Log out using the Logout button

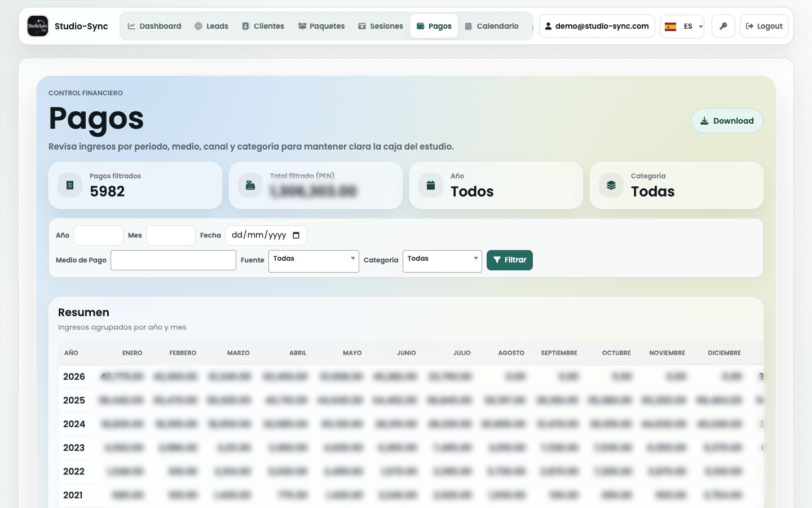click(x=764, y=26)
